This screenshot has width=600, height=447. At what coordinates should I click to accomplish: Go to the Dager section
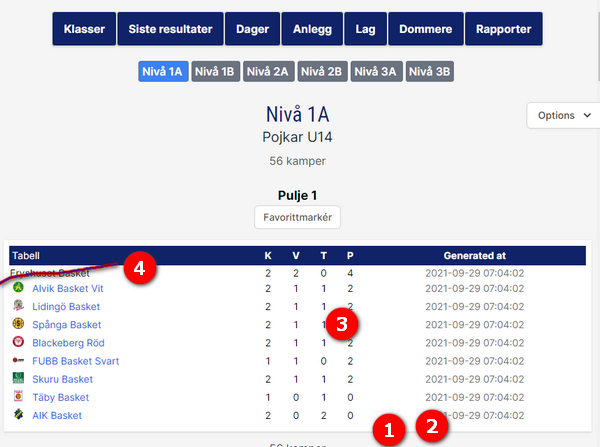252,29
